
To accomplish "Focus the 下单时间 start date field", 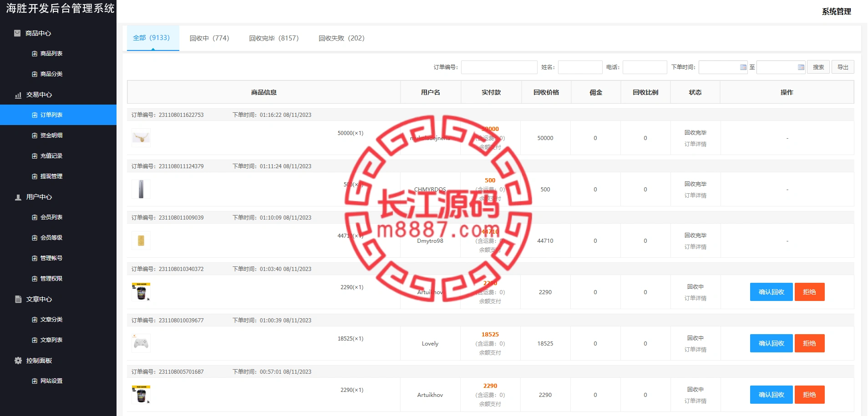I will [723, 67].
